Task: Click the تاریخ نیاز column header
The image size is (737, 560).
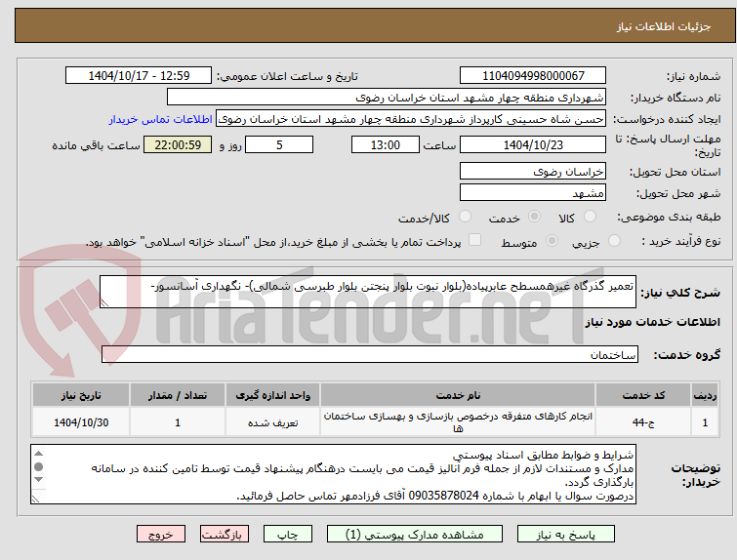Action: coord(81,395)
